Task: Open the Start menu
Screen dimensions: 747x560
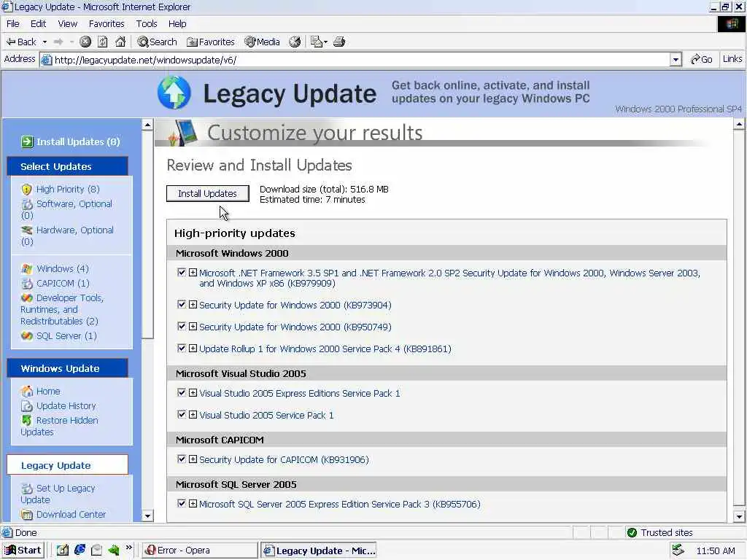Action: click(23, 550)
